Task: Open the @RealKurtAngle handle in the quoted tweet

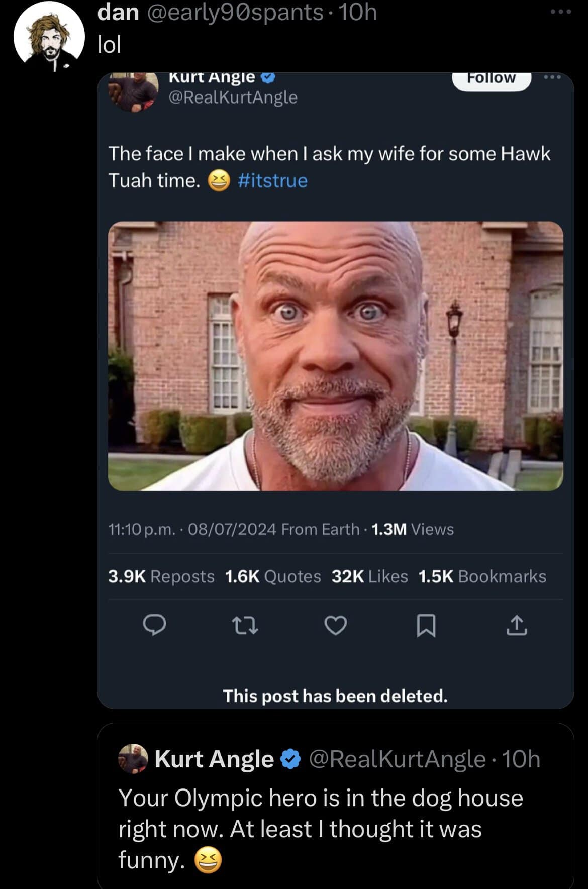Action: (x=397, y=759)
